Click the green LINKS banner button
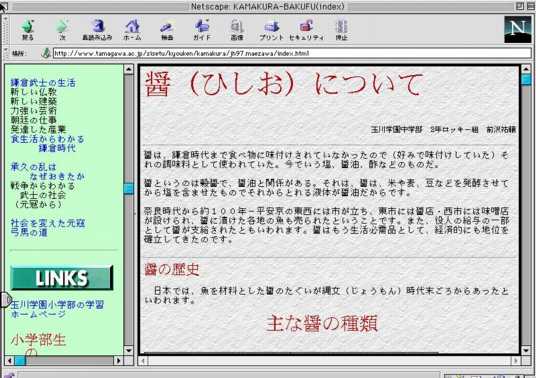 pos(62,278)
